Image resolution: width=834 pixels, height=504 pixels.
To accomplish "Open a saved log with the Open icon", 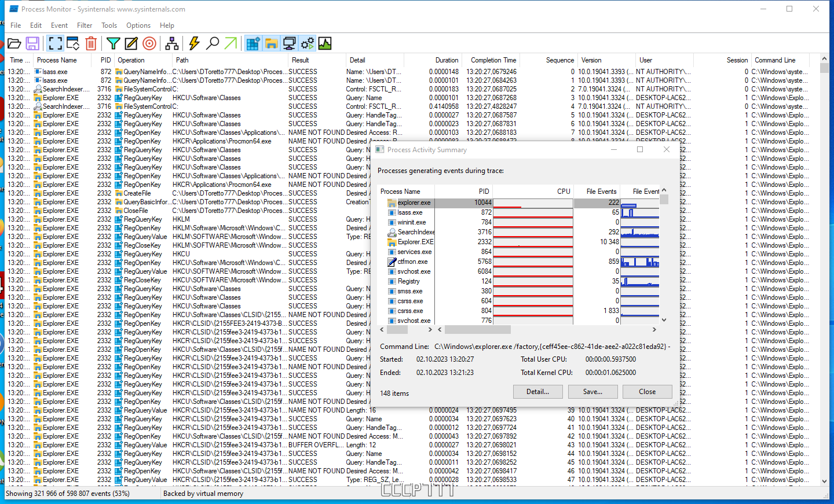I will click(x=14, y=43).
